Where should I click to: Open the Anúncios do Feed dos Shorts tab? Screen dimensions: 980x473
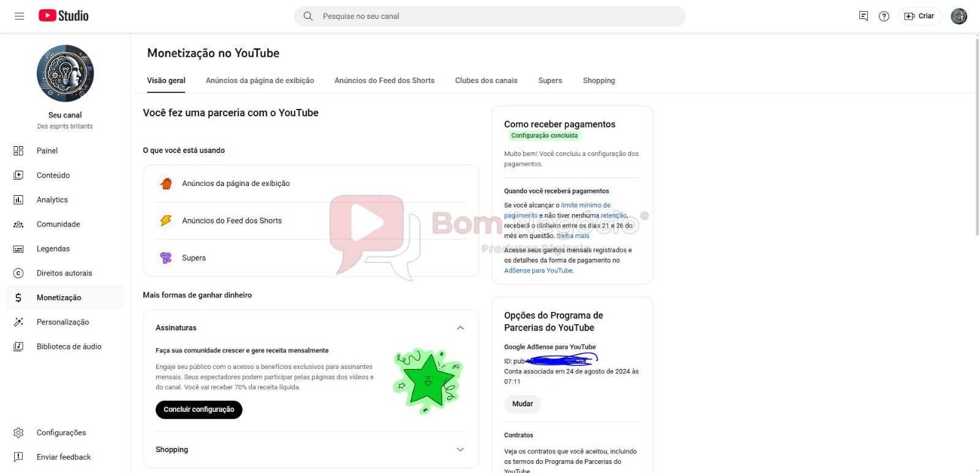[385, 81]
